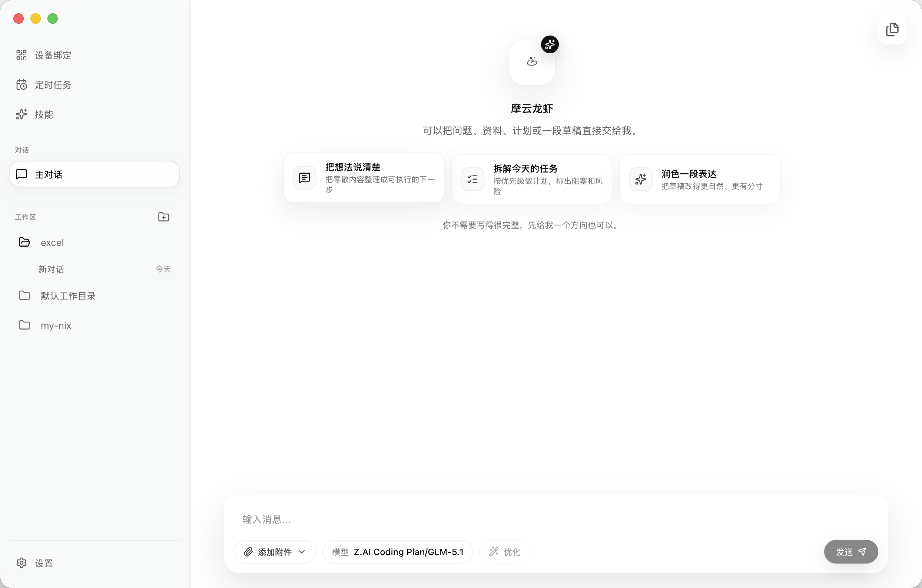
Task: Expand the 默认工作目录 workspace
Action: [94, 296]
